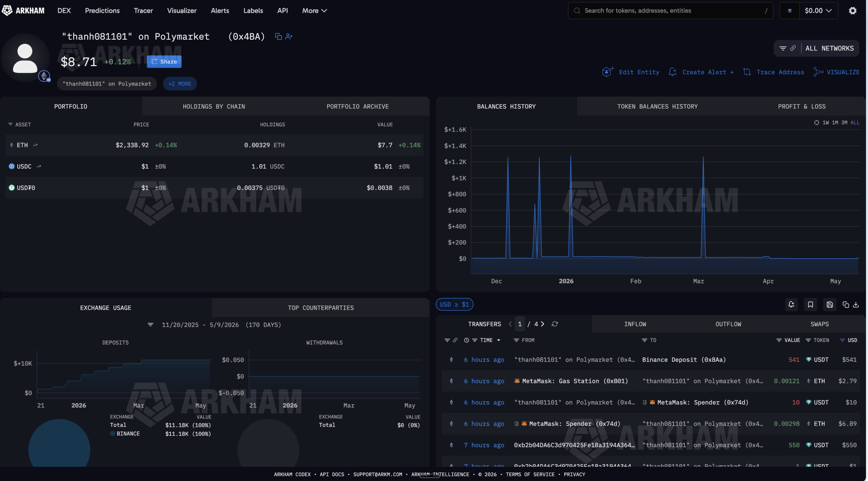The image size is (868, 481).
Task: Switch to PROFIT & LOSS tab
Action: click(802, 106)
